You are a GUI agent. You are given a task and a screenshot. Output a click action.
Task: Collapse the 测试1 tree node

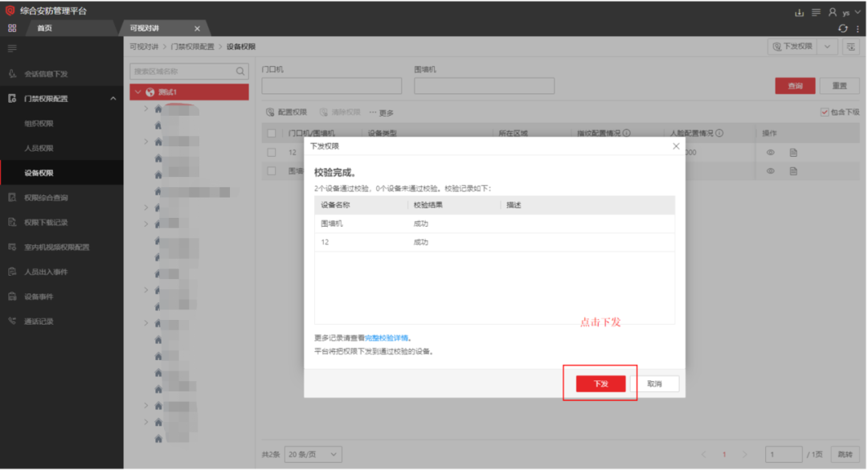click(137, 92)
